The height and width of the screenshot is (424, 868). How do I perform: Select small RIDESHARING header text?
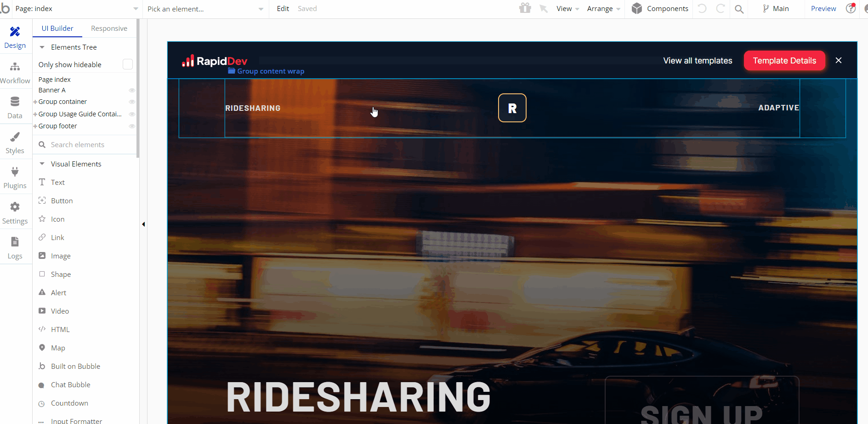253,108
